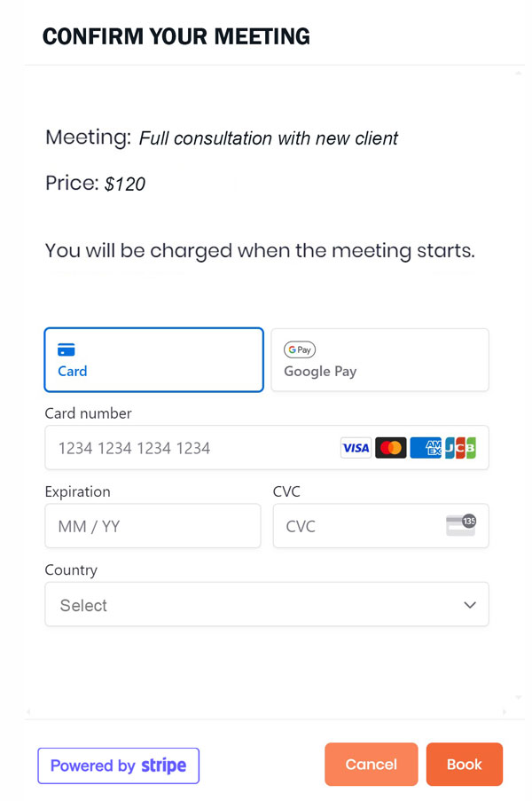Click the American Express logo
Image resolution: width=532 pixels, height=801 pixels.
click(426, 448)
